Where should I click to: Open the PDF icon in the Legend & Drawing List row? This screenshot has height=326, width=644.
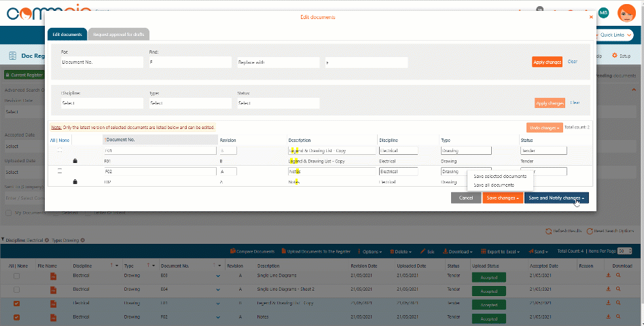pyautogui.click(x=53, y=304)
